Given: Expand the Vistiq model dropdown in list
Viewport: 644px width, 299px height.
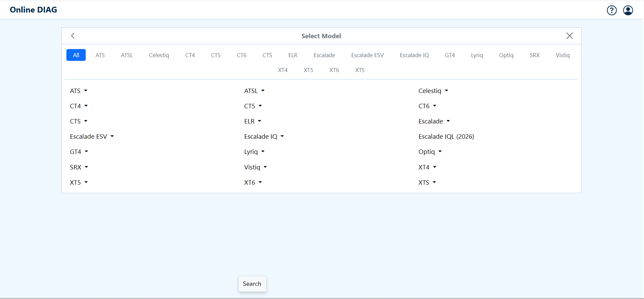Looking at the screenshot, I should pyautogui.click(x=255, y=167).
